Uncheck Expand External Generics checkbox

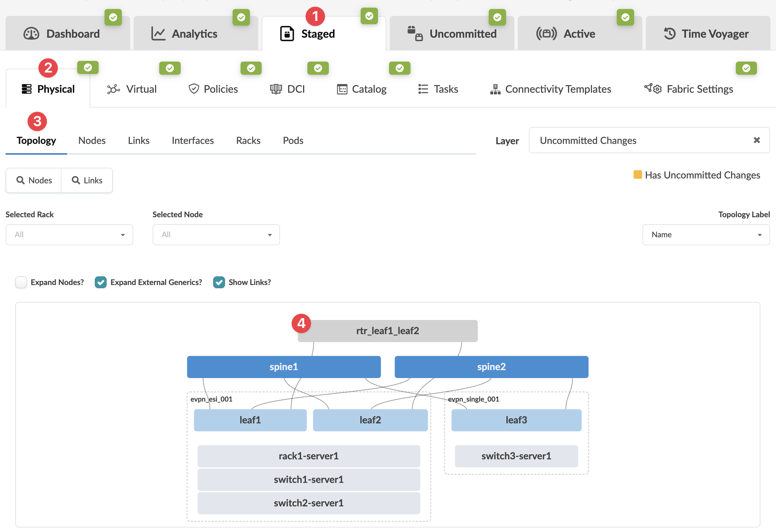pyautogui.click(x=101, y=282)
